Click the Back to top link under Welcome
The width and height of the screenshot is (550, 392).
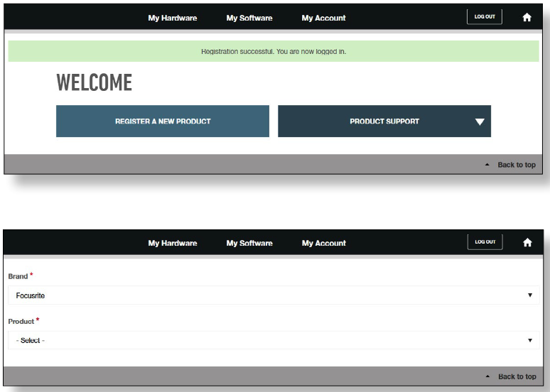(x=516, y=165)
